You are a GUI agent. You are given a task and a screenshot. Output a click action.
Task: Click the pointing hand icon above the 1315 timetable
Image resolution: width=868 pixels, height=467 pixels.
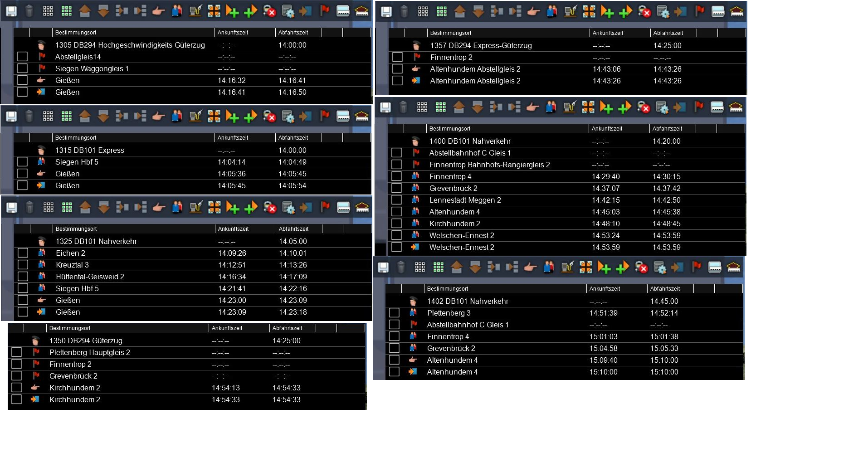pos(158,117)
